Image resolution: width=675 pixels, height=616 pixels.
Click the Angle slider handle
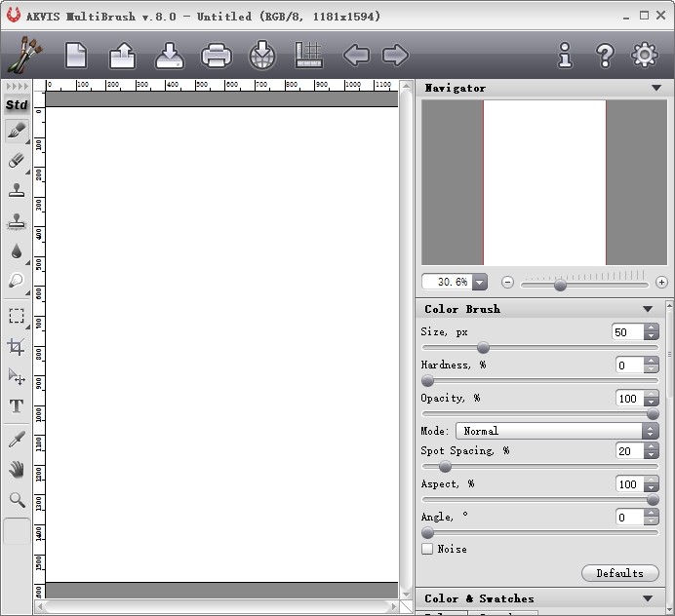(427, 532)
